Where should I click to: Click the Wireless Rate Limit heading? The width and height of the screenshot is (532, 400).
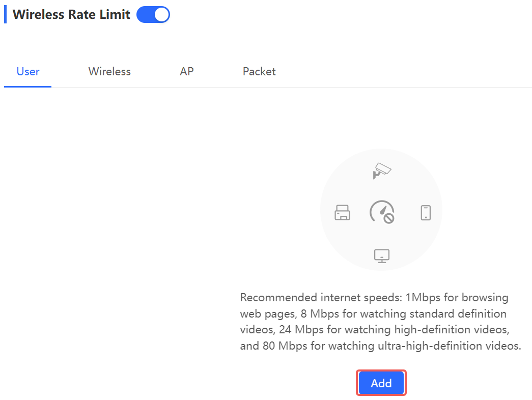click(x=71, y=15)
